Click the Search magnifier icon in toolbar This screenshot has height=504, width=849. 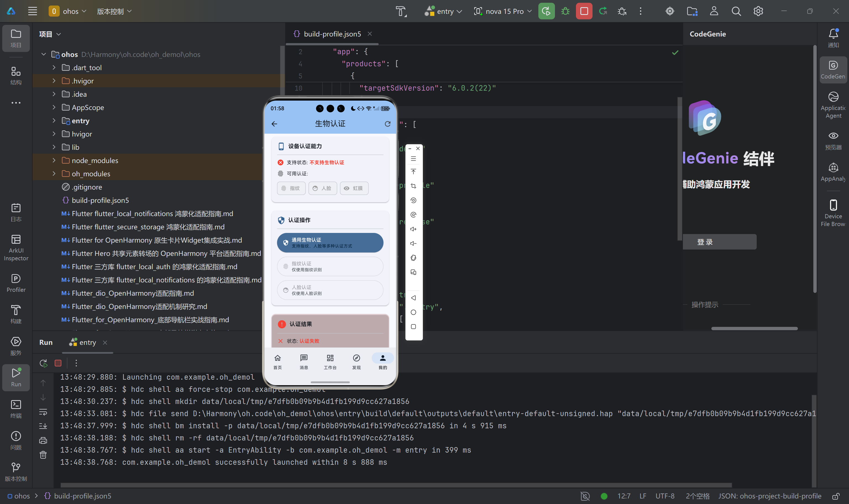click(736, 11)
